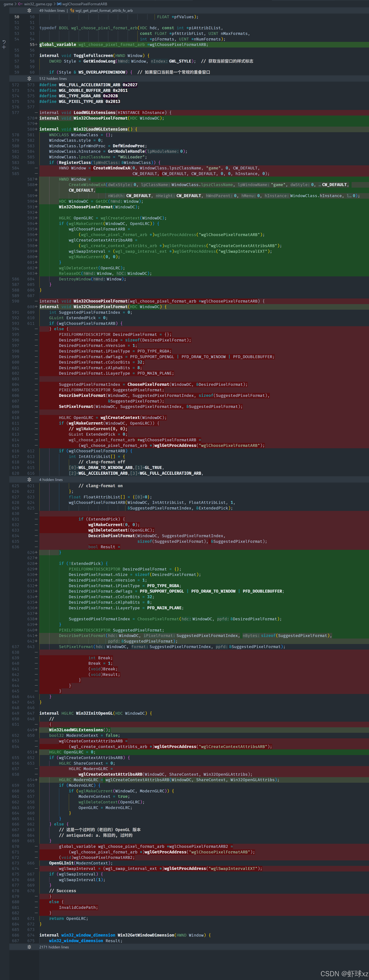
Task: Click the unfold icon beside 2171 hidden lines
Action: pyautogui.click(x=29, y=947)
